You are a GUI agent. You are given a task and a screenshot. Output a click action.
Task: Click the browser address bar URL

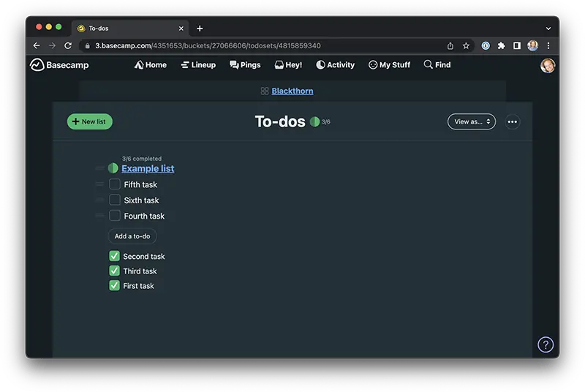pos(219,45)
